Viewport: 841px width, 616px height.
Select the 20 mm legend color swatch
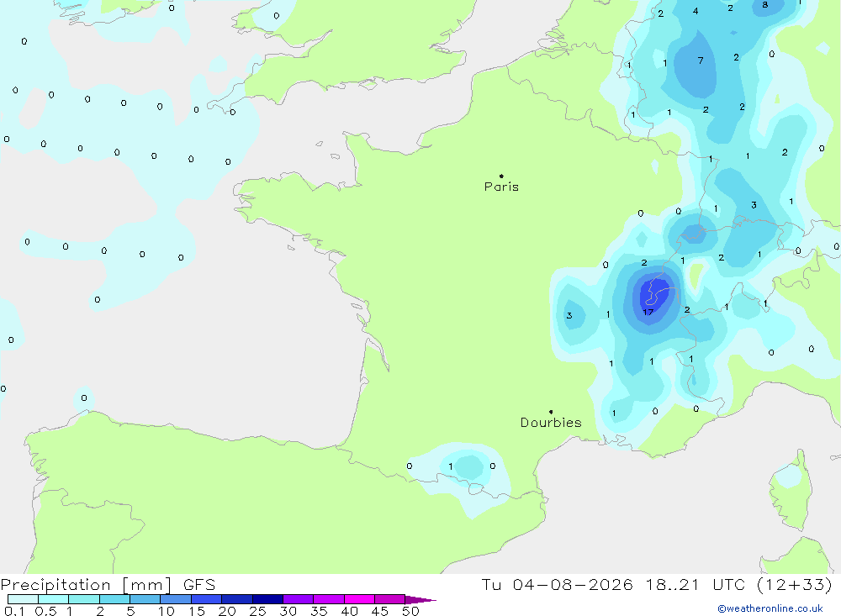pos(237,599)
